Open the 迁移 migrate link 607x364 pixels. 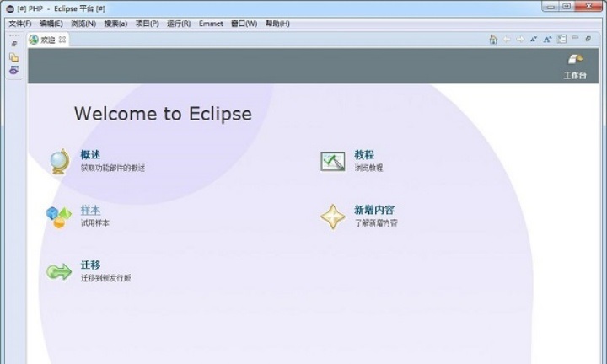[x=90, y=265]
